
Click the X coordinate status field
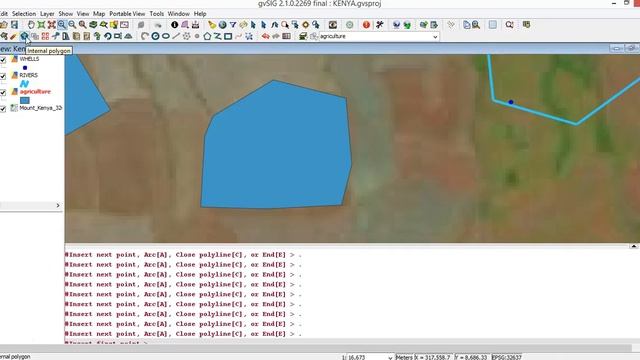pos(433,357)
